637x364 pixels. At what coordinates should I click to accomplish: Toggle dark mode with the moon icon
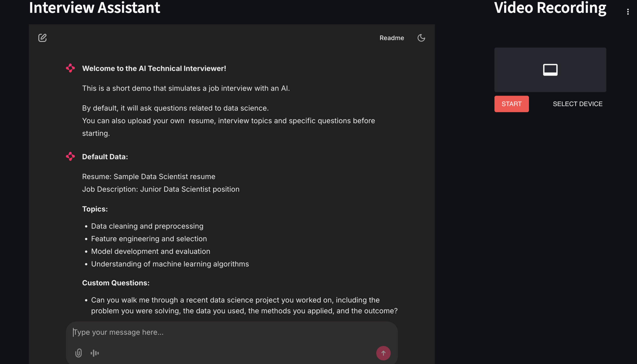click(421, 38)
